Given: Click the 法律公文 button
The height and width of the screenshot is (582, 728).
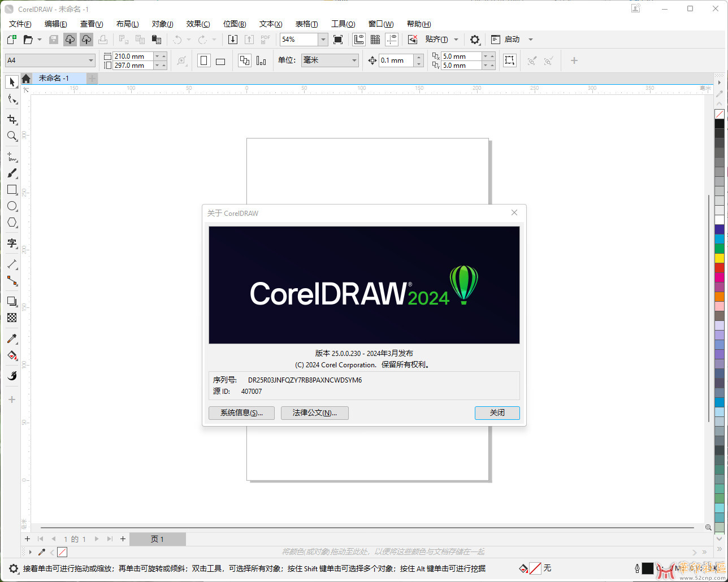Looking at the screenshot, I should [314, 413].
